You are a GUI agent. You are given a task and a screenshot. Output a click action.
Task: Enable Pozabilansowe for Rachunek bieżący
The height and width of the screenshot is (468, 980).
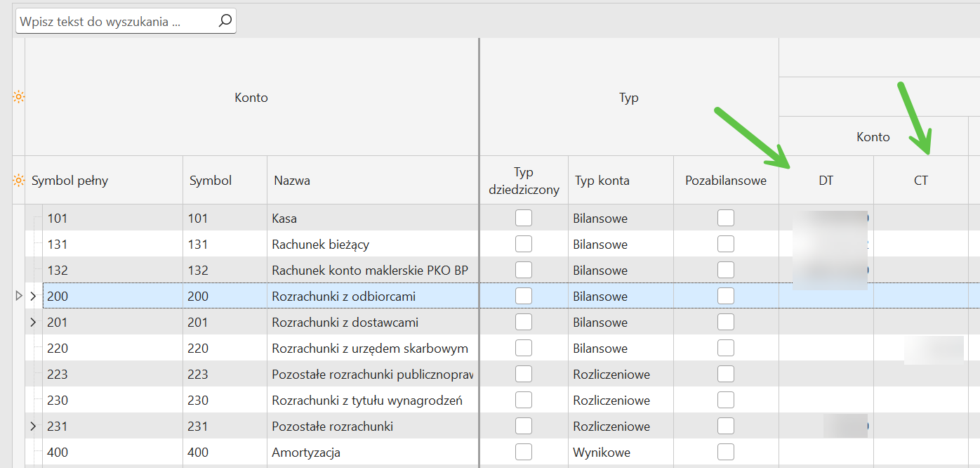tap(726, 245)
